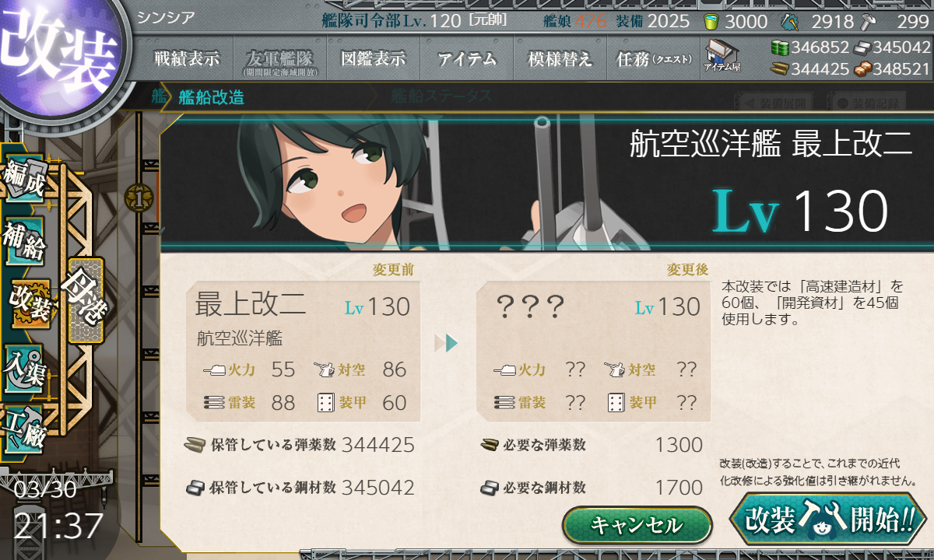Open 戦績表示 records menu
Image resolution: width=934 pixels, height=560 pixels.
tap(187, 58)
